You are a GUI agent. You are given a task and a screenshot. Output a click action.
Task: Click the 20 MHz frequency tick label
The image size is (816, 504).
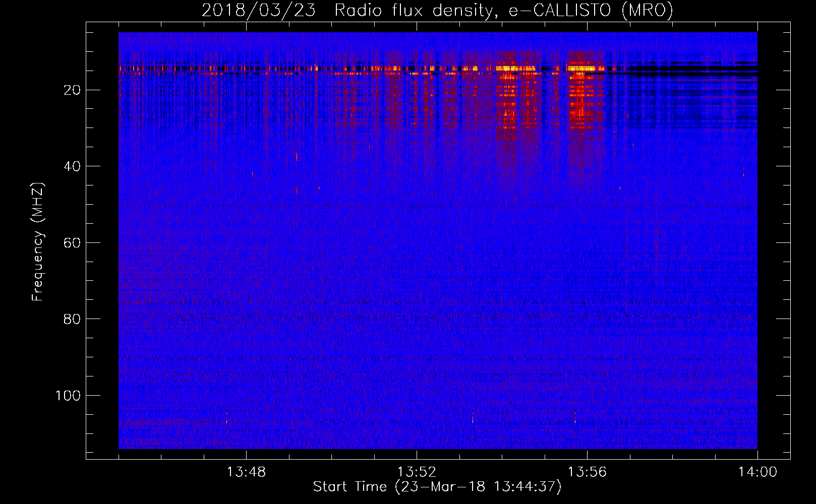(x=72, y=90)
